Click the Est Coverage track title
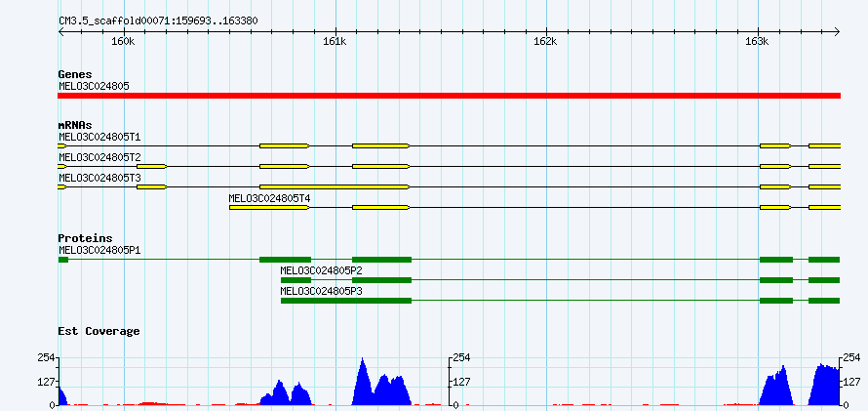This screenshot has width=868, height=411. 99,331
